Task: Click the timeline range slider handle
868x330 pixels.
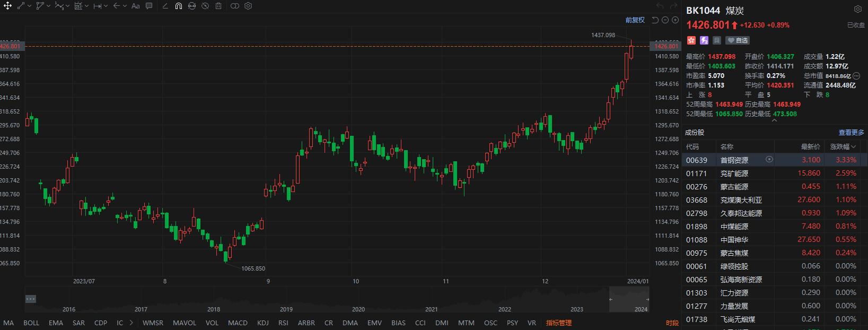Action: (x=611, y=299)
